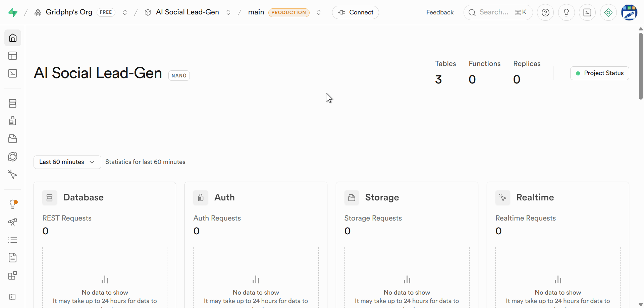Screen dimensions: 644x308
Task: Open the SQL Editor sidebar icon
Action: tap(13, 73)
